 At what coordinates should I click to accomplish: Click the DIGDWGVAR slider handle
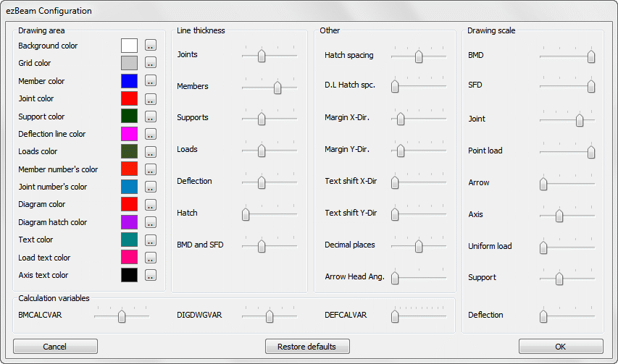(x=270, y=316)
